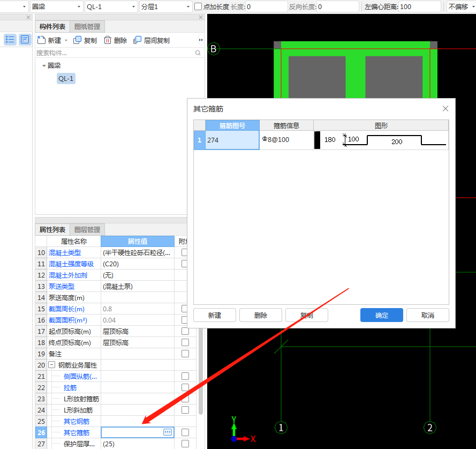
Task: Check the 附加 box for 其它箍筋
Action: 185,432
